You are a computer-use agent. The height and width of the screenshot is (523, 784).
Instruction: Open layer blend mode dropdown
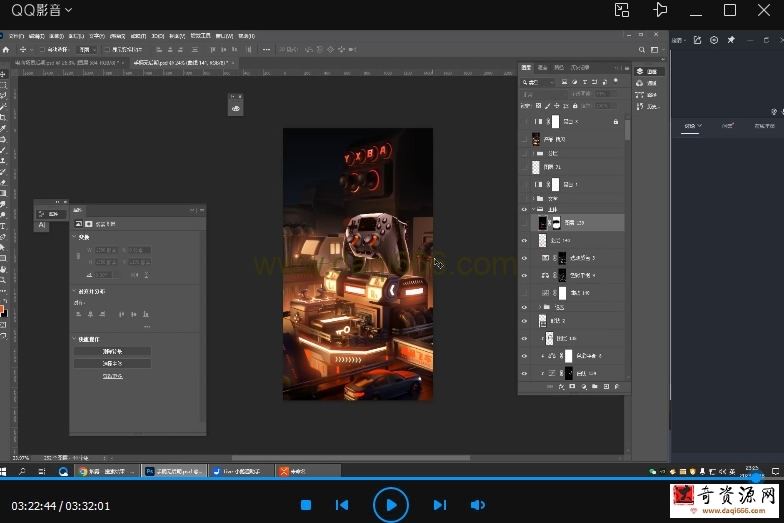[545, 94]
